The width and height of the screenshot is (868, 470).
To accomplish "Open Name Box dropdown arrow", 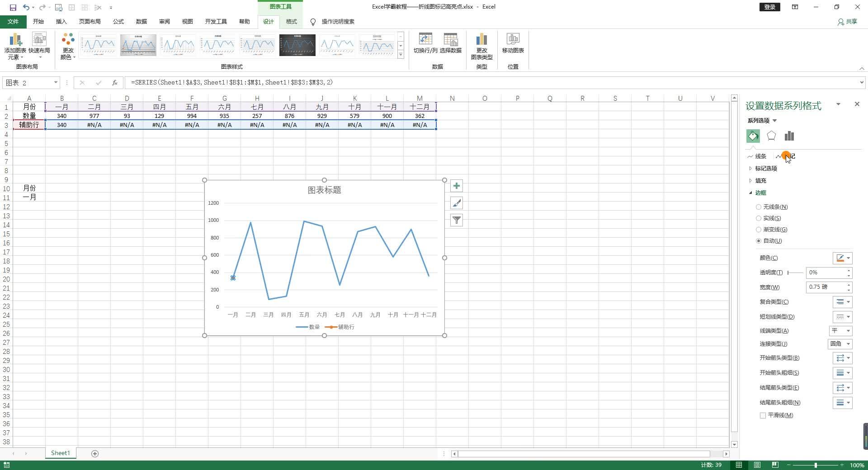I will pyautogui.click(x=56, y=83).
